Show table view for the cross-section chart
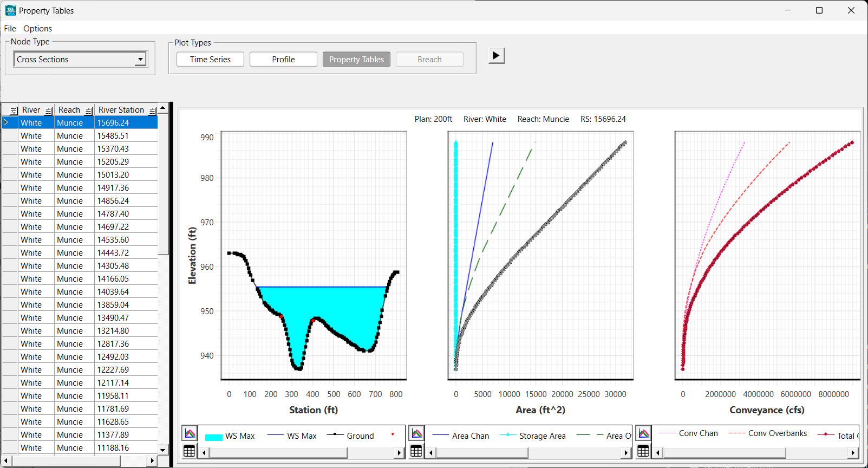Image resolution: width=868 pixels, height=468 pixels. (x=190, y=451)
